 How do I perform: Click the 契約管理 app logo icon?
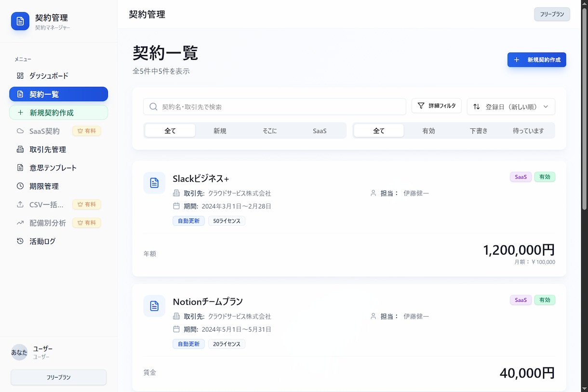point(20,21)
